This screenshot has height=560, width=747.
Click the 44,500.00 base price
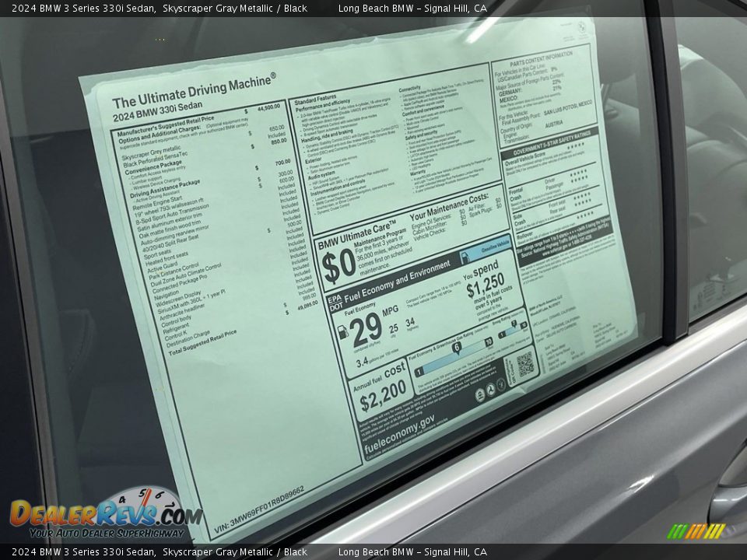268,109
